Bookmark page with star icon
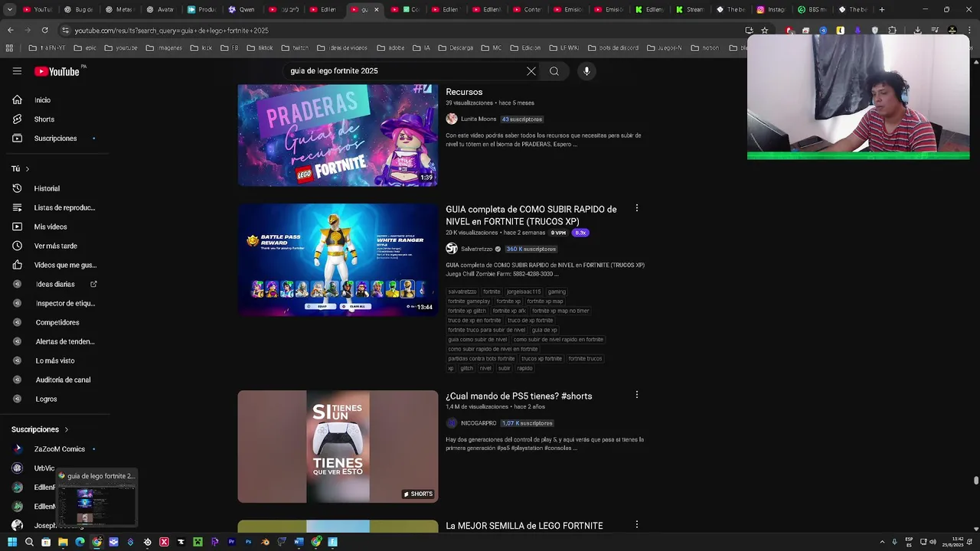Image resolution: width=980 pixels, height=551 pixels. click(764, 30)
